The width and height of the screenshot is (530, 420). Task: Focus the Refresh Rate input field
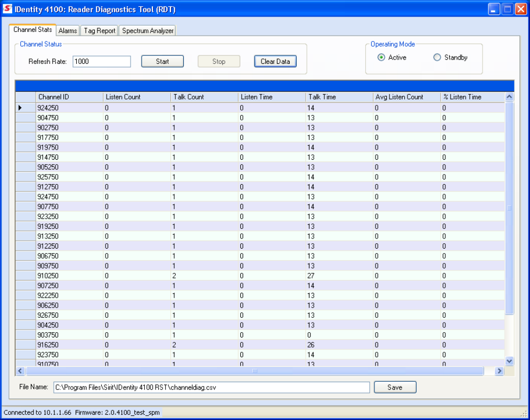coord(102,62)
